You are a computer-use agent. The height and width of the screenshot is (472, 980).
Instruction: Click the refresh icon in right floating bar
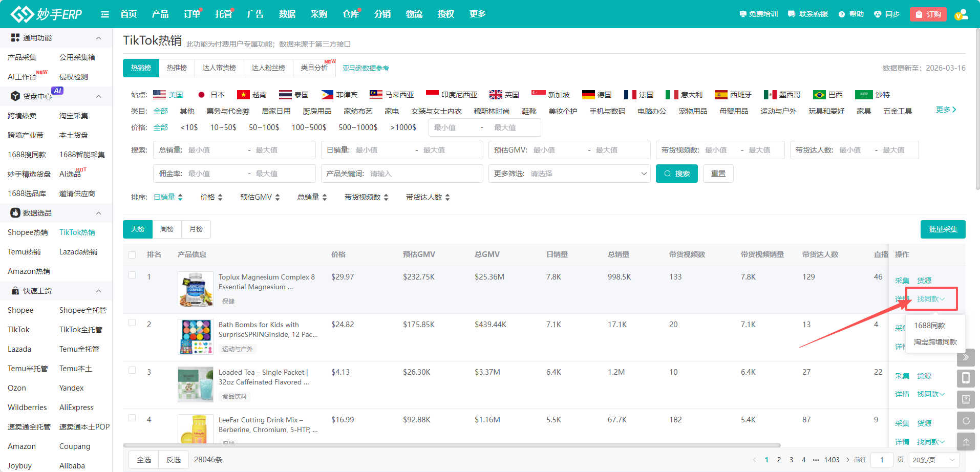[966, 421]
